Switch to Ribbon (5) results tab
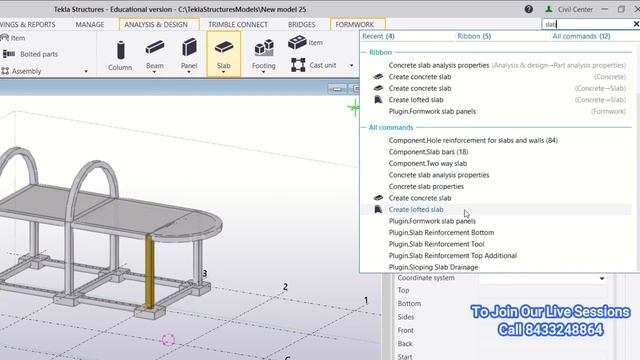Image resolution: width=640 pixels, height=360 pixels. (x=474, y=36)
